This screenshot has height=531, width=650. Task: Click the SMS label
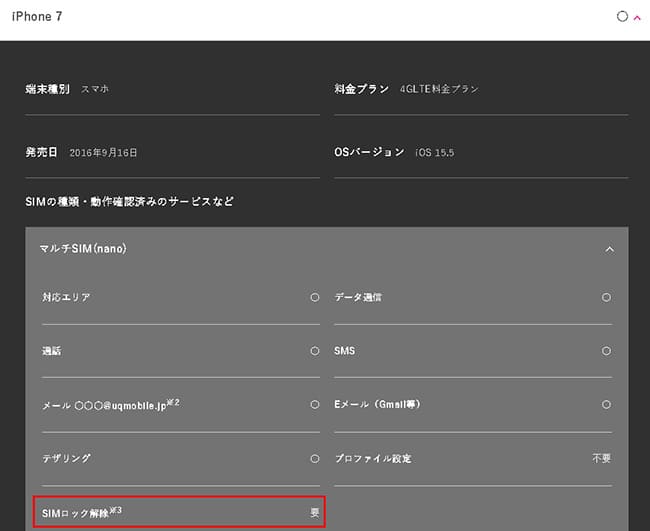[344, 351]
